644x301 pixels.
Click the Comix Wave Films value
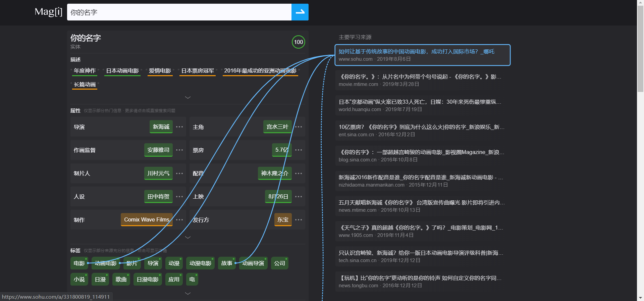pos(147,220)
